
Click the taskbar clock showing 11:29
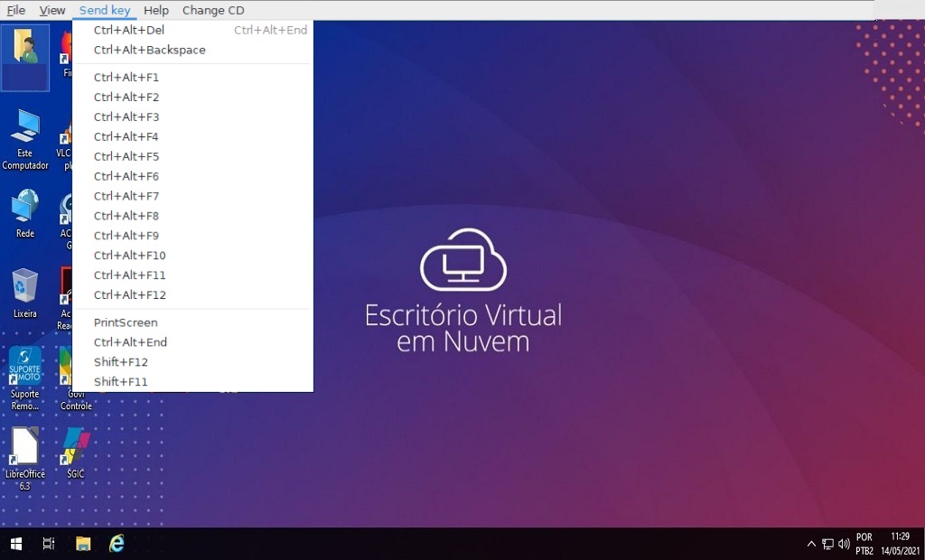tap(900, 543)
